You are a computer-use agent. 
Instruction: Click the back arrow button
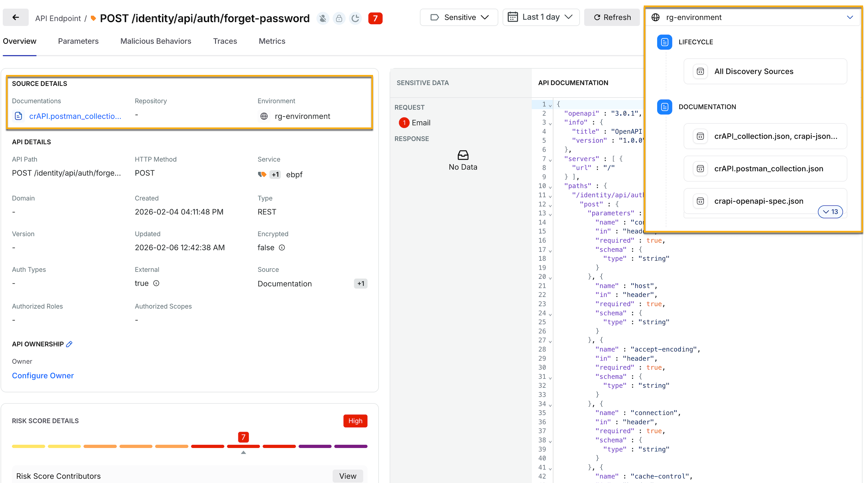(x=16, y=17)
